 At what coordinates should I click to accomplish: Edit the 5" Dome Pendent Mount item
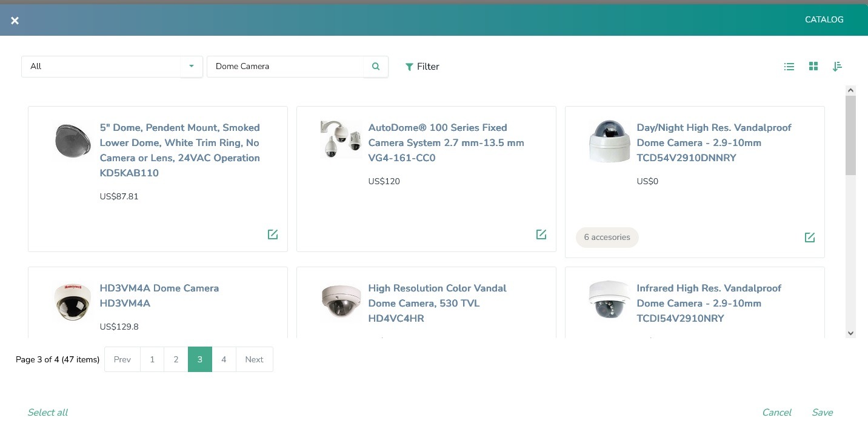click(273, 234)
